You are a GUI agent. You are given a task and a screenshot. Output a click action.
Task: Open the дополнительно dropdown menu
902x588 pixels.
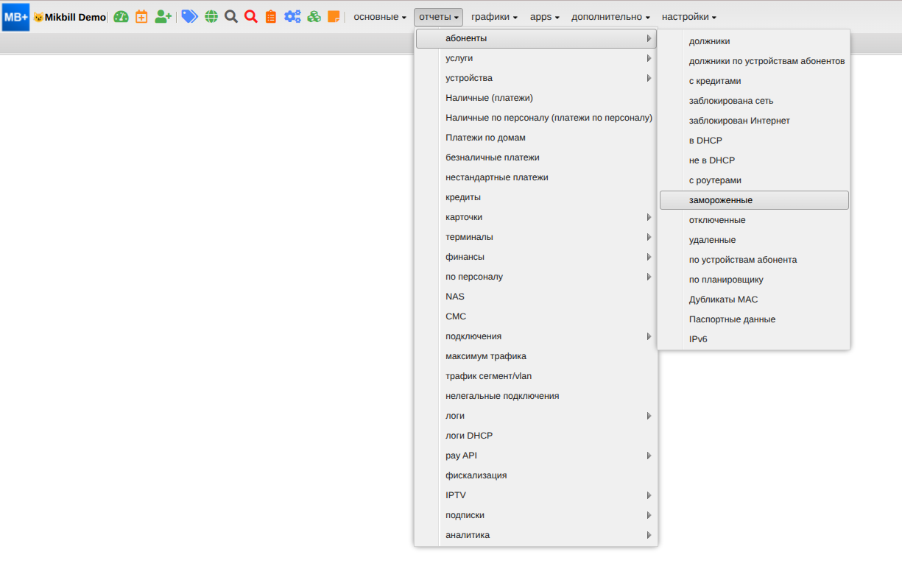point(610,16)
